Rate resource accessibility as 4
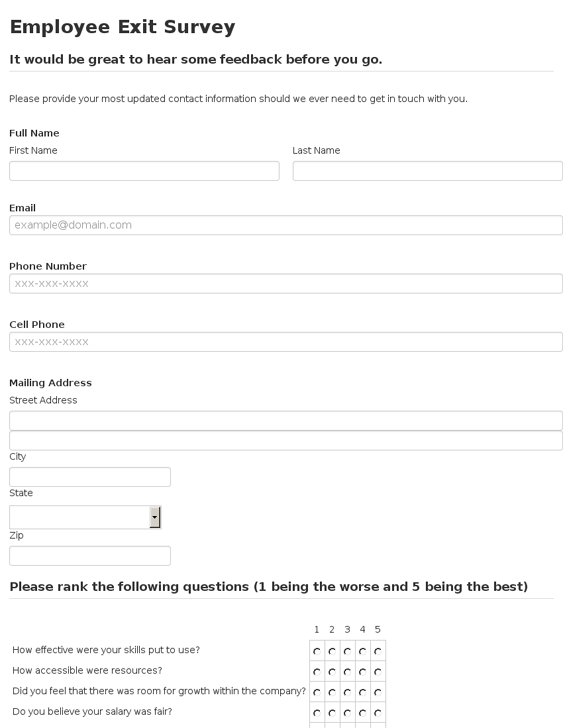This screenshot has width=563, height=728. point(362,672)
